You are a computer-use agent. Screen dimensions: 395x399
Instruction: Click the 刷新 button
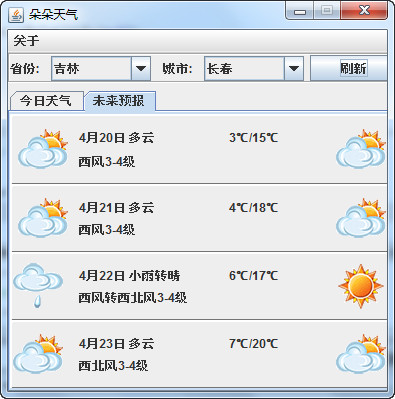[x=349, y=69]
